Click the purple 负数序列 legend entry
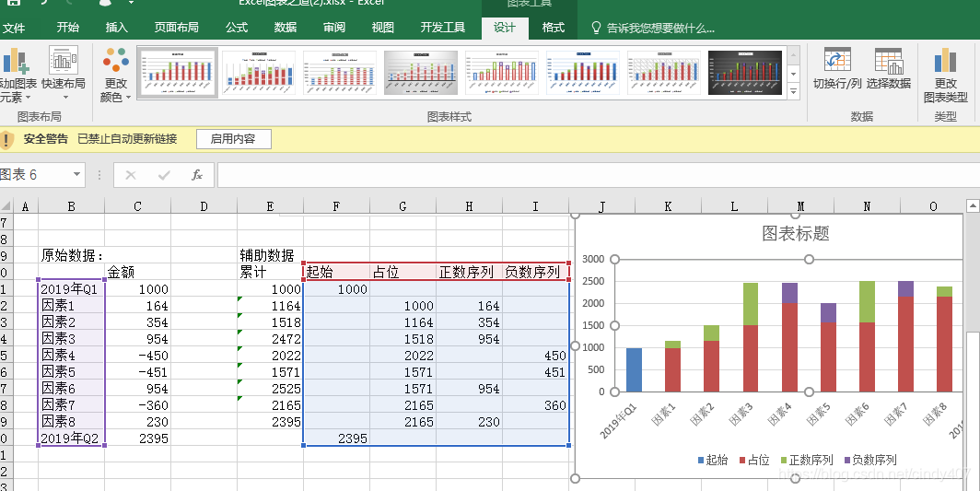Viewport: 980px width, 491px height. click(870, 461)
